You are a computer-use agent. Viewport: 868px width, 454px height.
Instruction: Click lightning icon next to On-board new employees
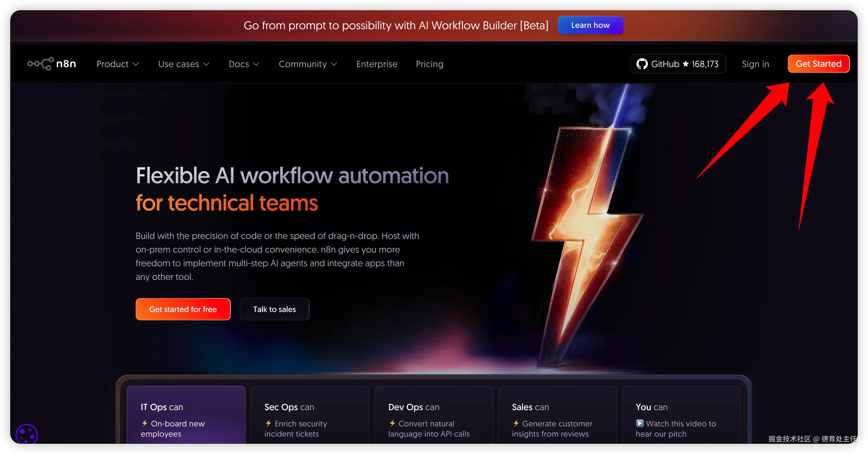[x=145, y=423]
